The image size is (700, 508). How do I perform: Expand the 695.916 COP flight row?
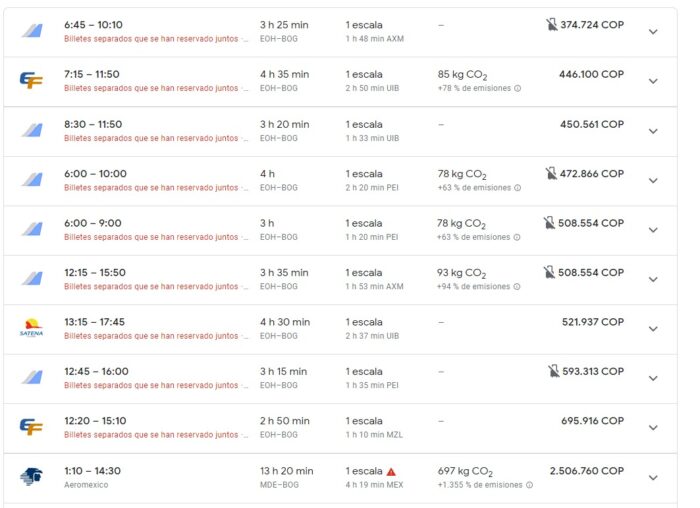tap(653, 427)
